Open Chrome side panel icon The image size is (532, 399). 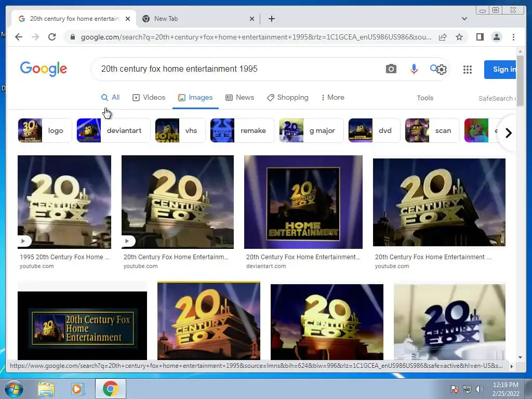(480, 37)
